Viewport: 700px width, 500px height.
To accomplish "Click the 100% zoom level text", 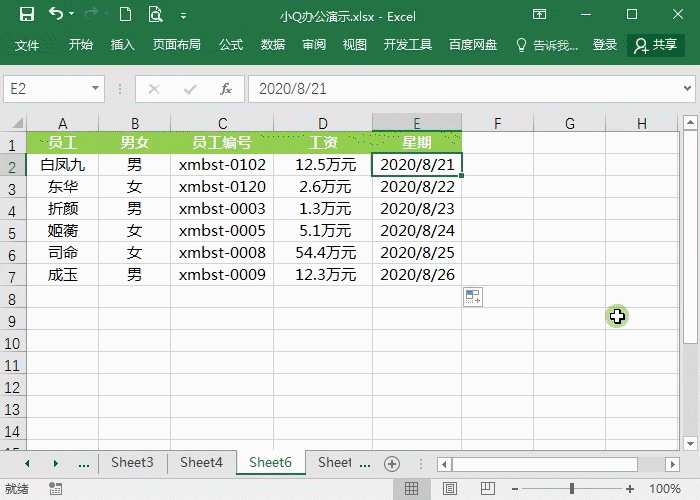I will click(665, 488).
